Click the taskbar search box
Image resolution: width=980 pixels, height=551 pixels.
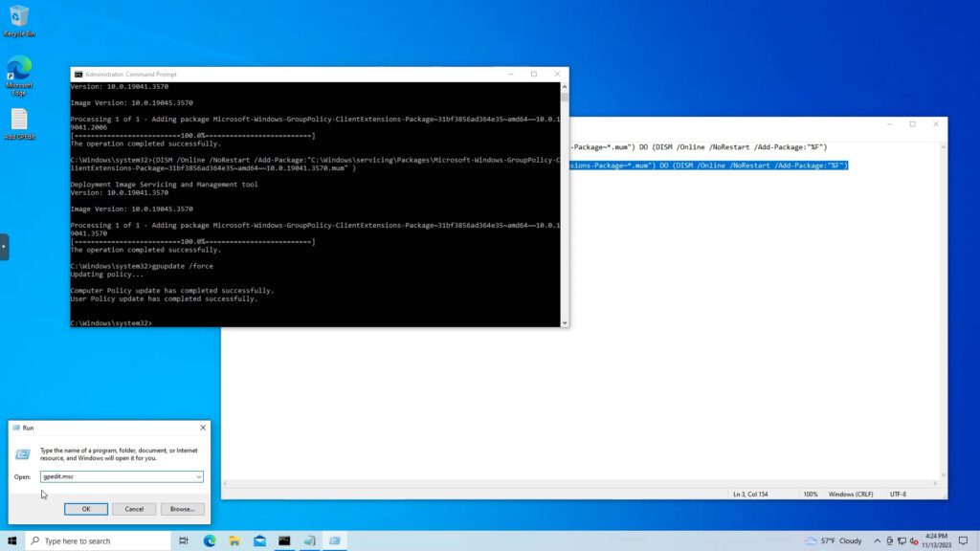(98, 540)
